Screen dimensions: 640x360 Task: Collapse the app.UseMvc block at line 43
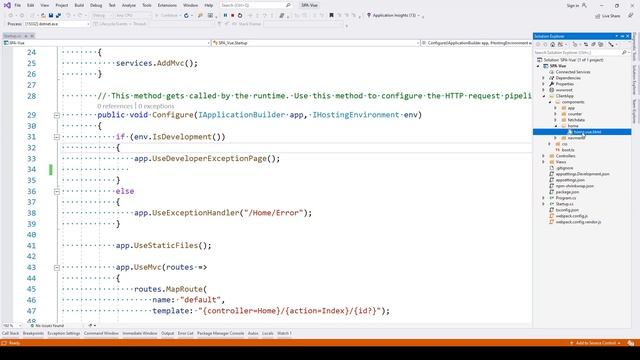[x=57, y=268]
